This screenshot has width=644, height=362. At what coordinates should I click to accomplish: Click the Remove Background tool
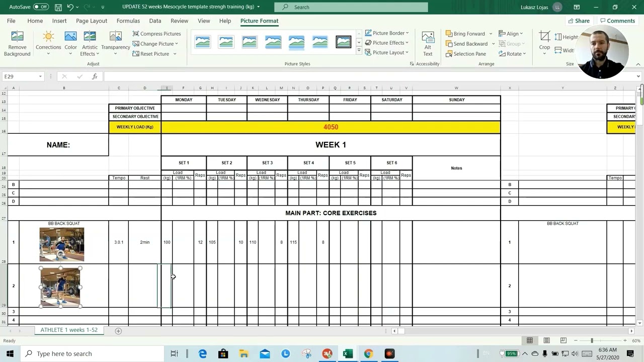tap(17, 43)
